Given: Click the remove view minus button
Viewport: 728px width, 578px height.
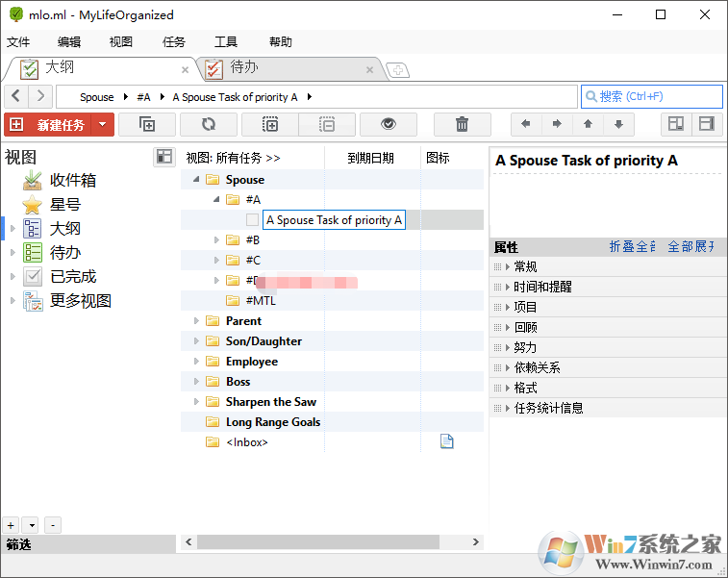Looking at the screenshot, I should coord(53,525).
